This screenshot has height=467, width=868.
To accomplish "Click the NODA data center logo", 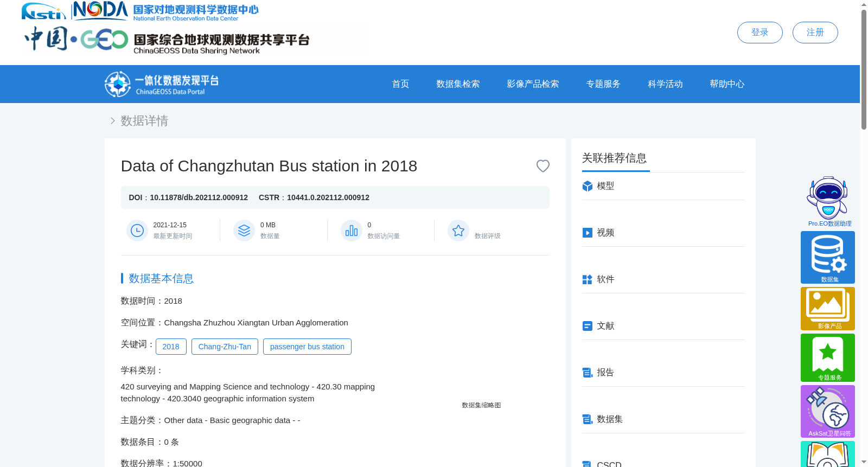I will click(x=166, y=11).
